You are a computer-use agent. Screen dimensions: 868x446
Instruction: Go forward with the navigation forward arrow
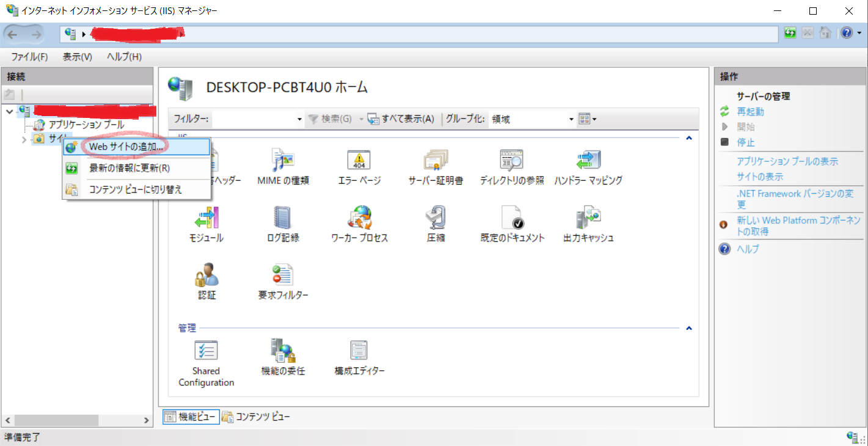pos(36,34)
